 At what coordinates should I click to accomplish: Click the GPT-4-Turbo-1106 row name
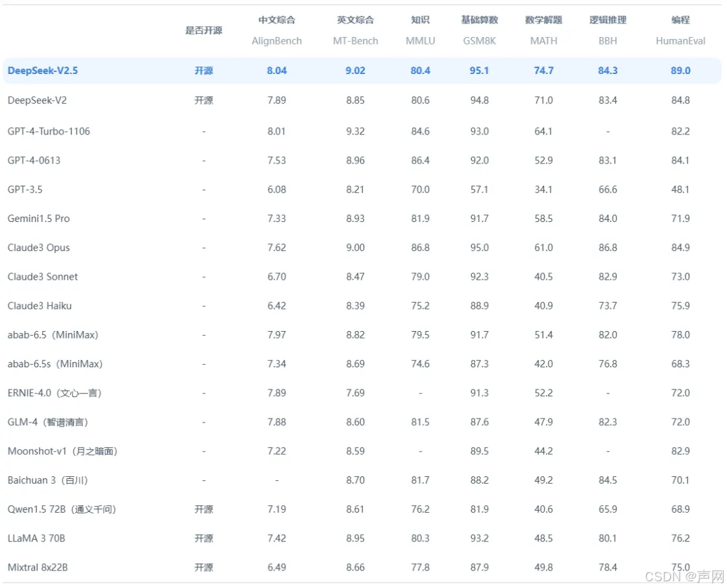click(48, 131)
